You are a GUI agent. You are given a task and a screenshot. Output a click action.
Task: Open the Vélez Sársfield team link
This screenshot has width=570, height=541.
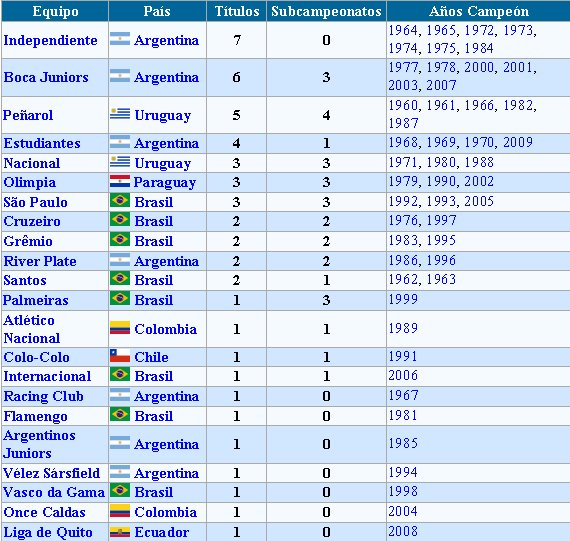point(51,473)
